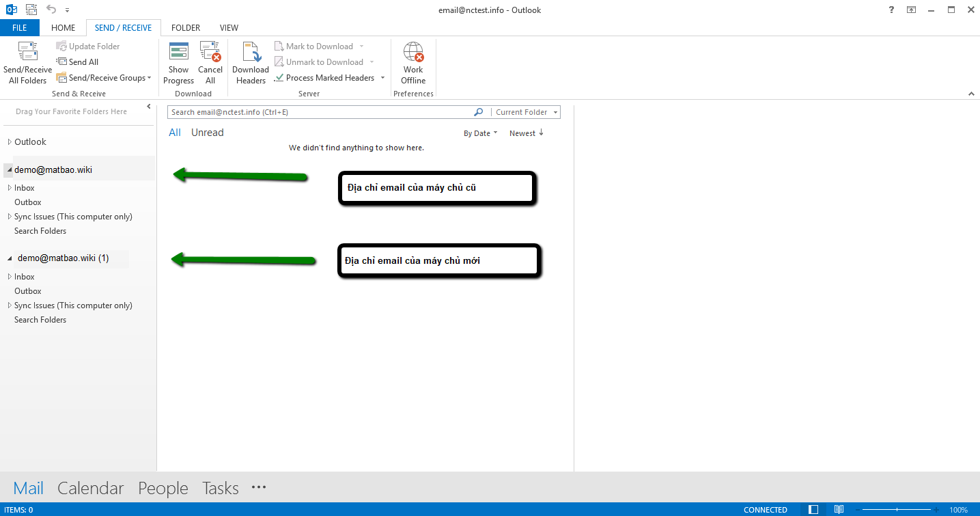Viewport: 980px width, 516px height.
Task: Switch to the VIEW ribbon tab
Action: click(229, 27)
